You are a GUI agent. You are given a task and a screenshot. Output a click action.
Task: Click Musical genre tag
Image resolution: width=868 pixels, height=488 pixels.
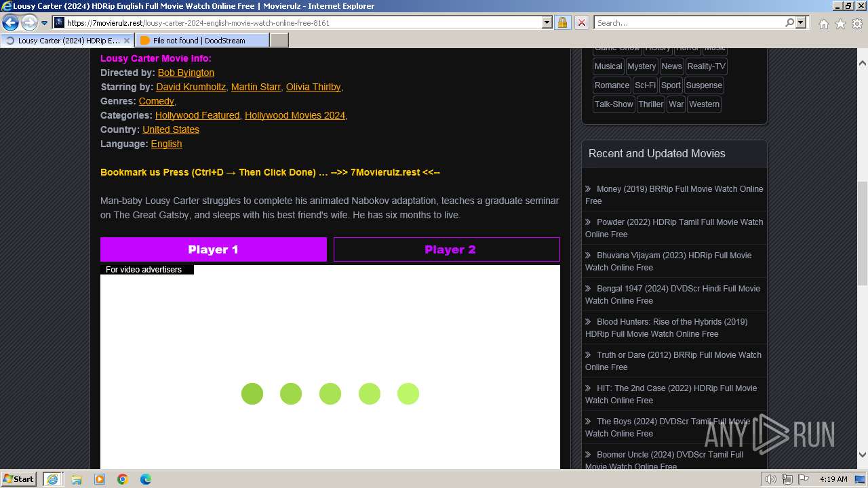point(608,66)
